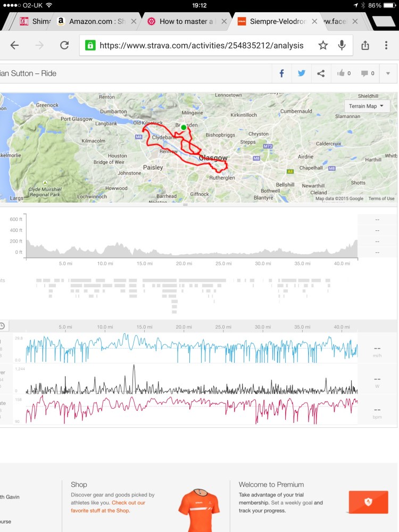Screen dimensions: 399x532
Task: Share ride on Twitter
Action: pos(301,73)
